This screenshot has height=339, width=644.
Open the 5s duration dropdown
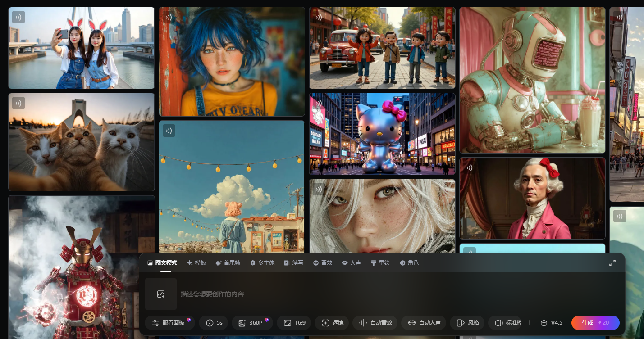[214, 323]
